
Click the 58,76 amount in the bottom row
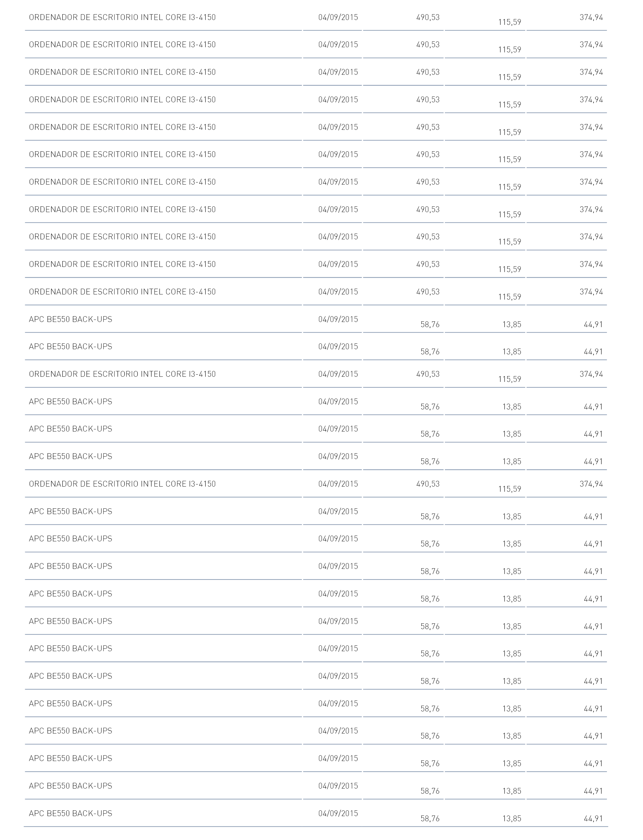coord(430,819)
